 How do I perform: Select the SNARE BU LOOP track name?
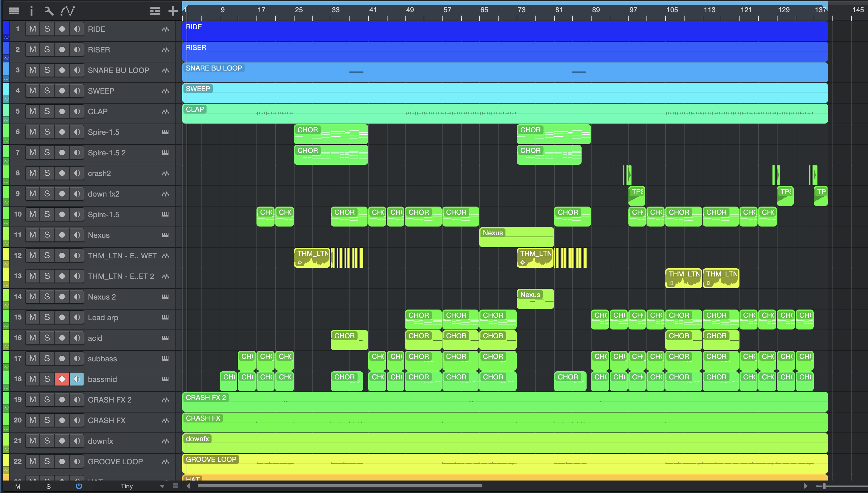pos(119,71)
